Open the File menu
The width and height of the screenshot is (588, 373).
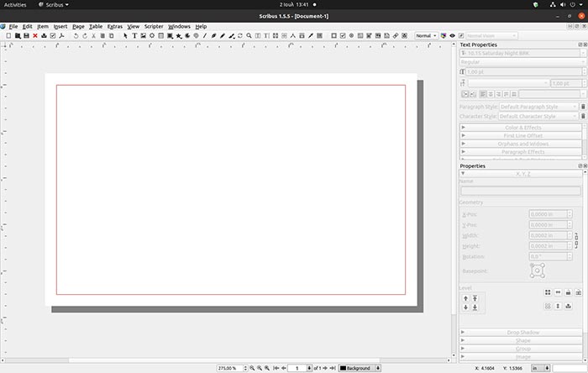click(x=13, y=26)
